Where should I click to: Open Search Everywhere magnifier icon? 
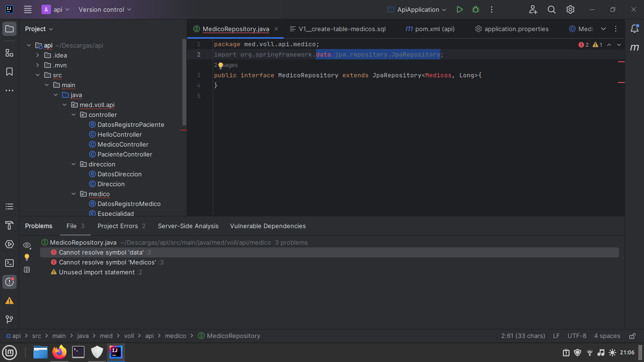tap(552, 9)
